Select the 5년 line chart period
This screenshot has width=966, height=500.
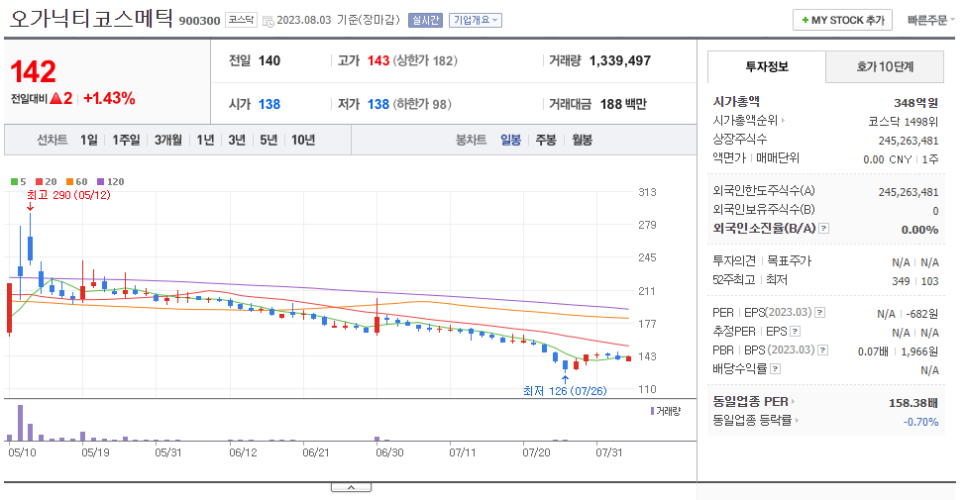coord(269,140)
